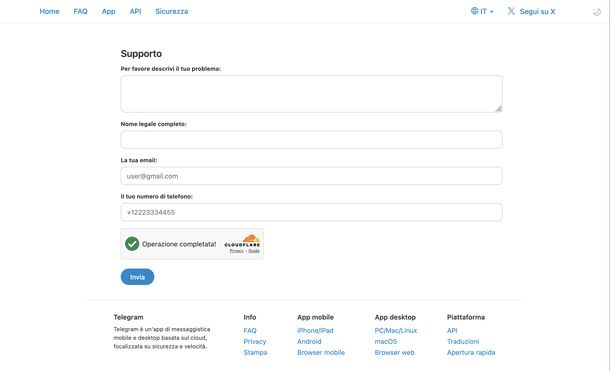Click the email input field
This screenshot has height=371, width=610.
(311, 176)
